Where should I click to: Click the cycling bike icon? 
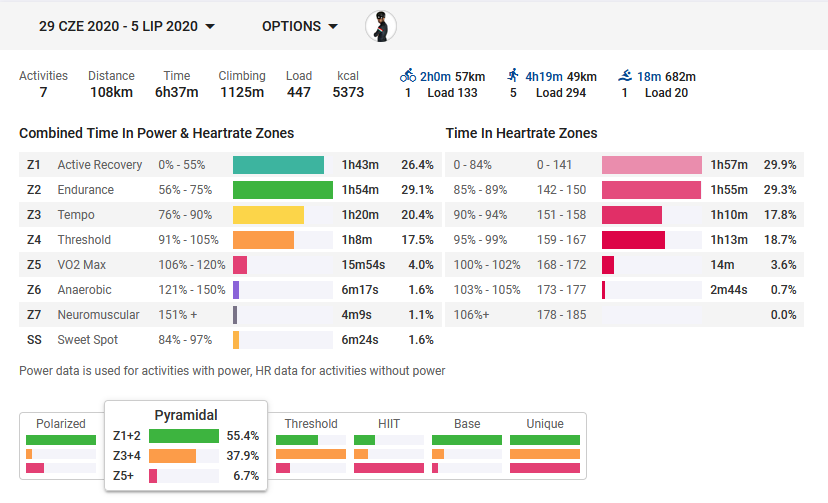[x=408, y=76]
